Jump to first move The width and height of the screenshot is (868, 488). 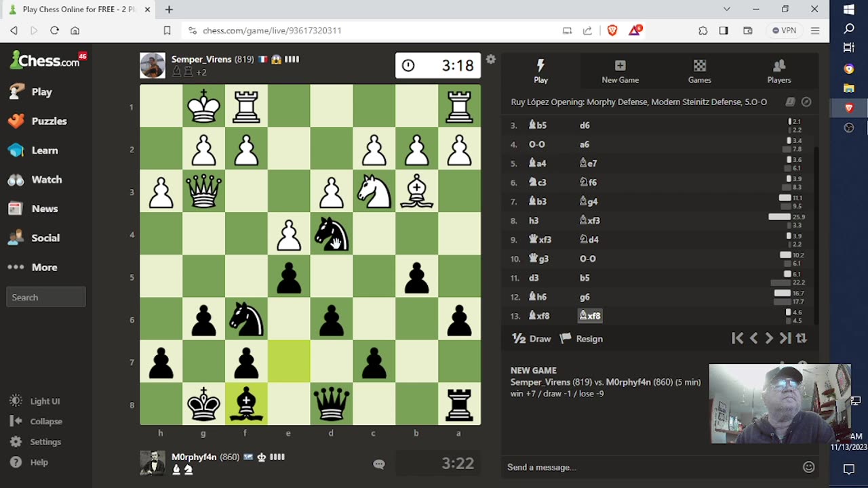tap(738, 338)
